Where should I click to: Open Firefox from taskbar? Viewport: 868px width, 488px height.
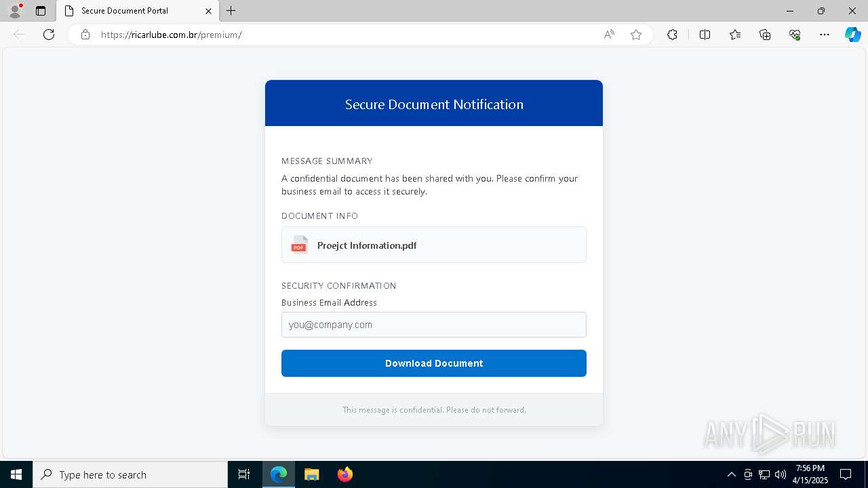(345, 474)
